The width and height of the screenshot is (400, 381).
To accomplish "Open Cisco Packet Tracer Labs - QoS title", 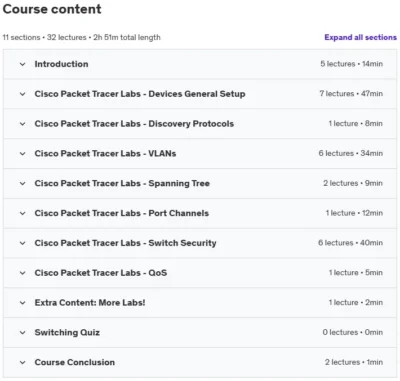I will coord(101,273).
